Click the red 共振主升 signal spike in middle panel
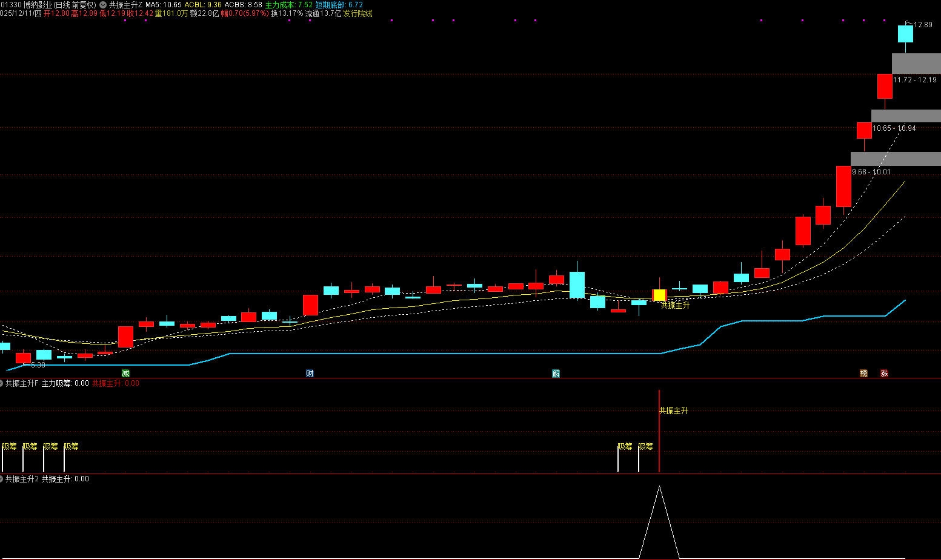Image resolution: width=941 pixels, height=560 pixels. click(x=659, y=431)
